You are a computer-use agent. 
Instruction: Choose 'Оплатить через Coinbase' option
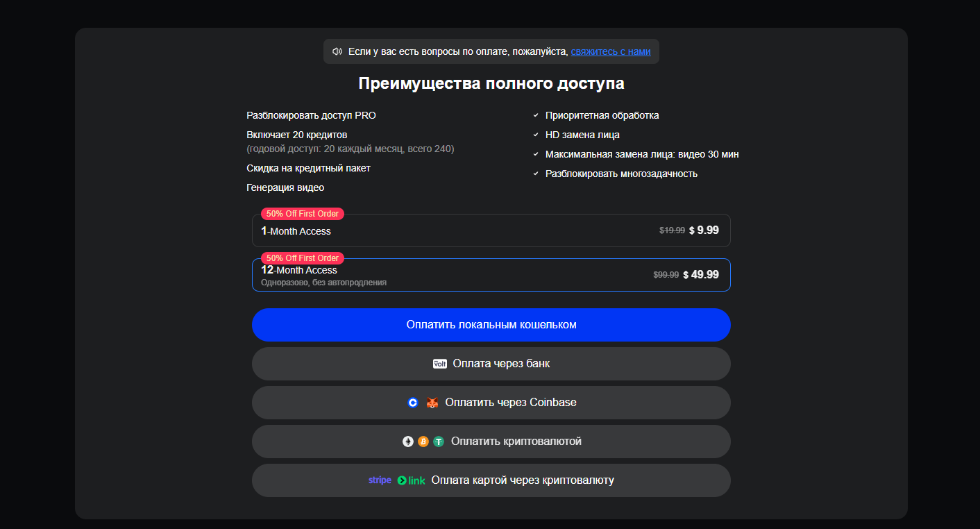(x=491, y=403)
